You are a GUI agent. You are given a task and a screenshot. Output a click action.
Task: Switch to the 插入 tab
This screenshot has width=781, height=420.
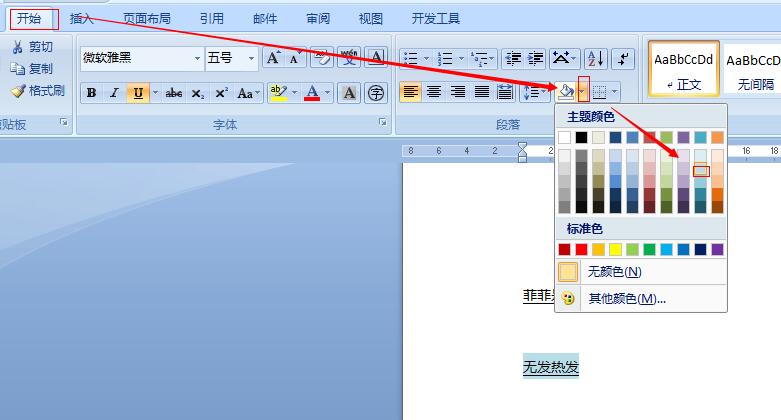pos(82,19)
